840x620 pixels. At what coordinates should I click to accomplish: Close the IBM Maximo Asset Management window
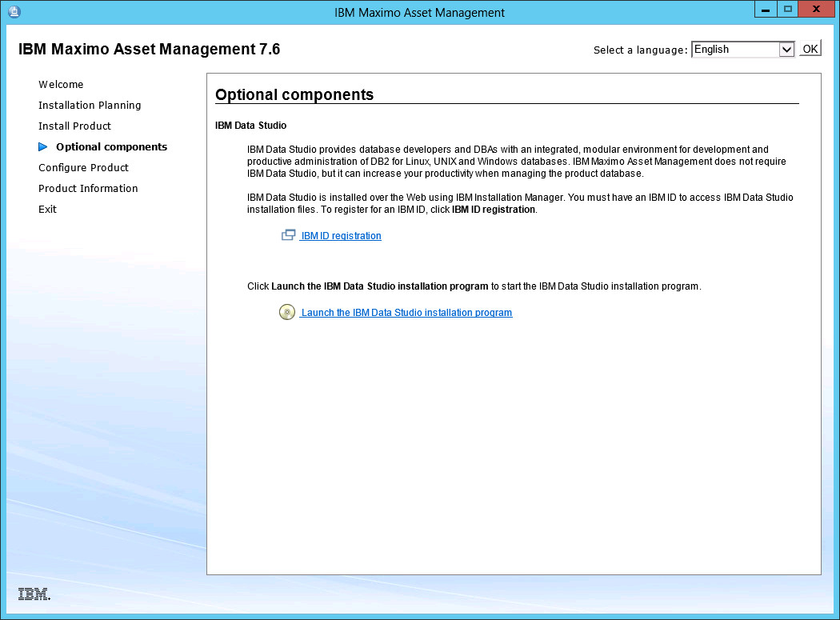[816, 10]
